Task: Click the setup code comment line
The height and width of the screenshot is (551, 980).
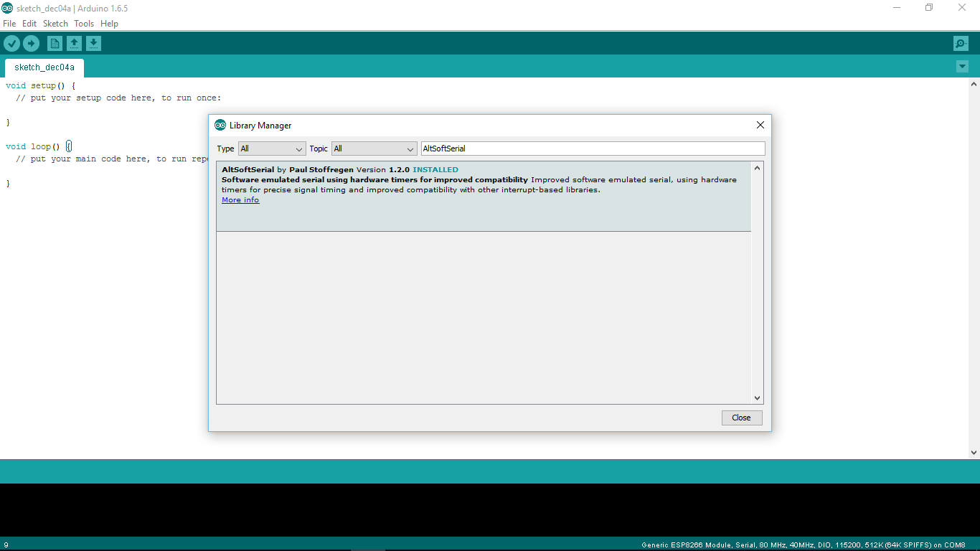Action: [x=118, y=98]
